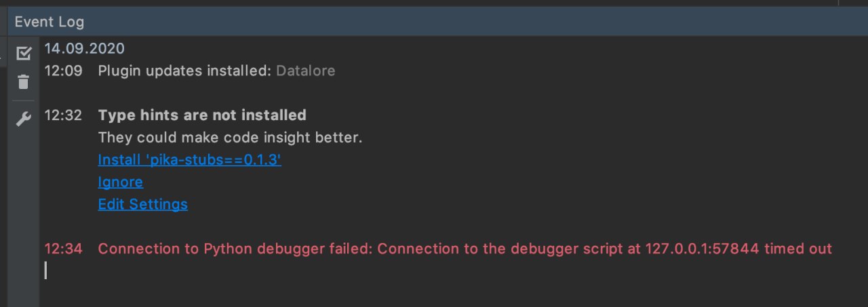868x307 pixels.
Task: Click 'Type hints are not installed' heading
Action: [202, 115]
